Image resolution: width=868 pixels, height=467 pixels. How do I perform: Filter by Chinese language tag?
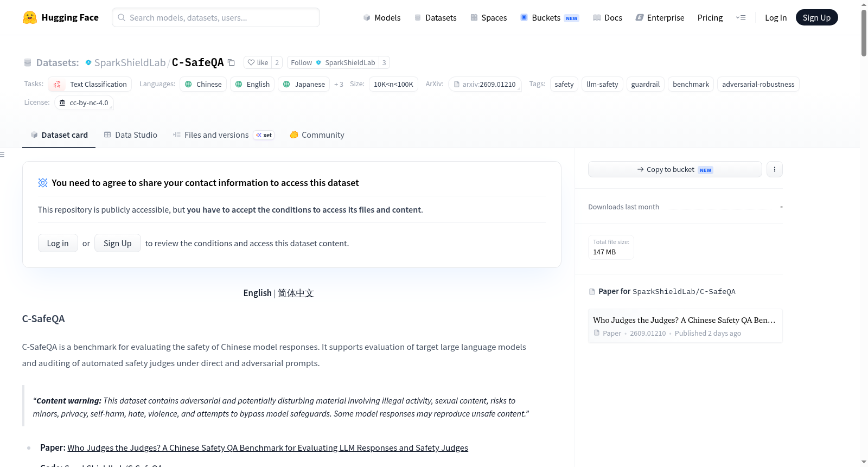click(x=203, y=84)
